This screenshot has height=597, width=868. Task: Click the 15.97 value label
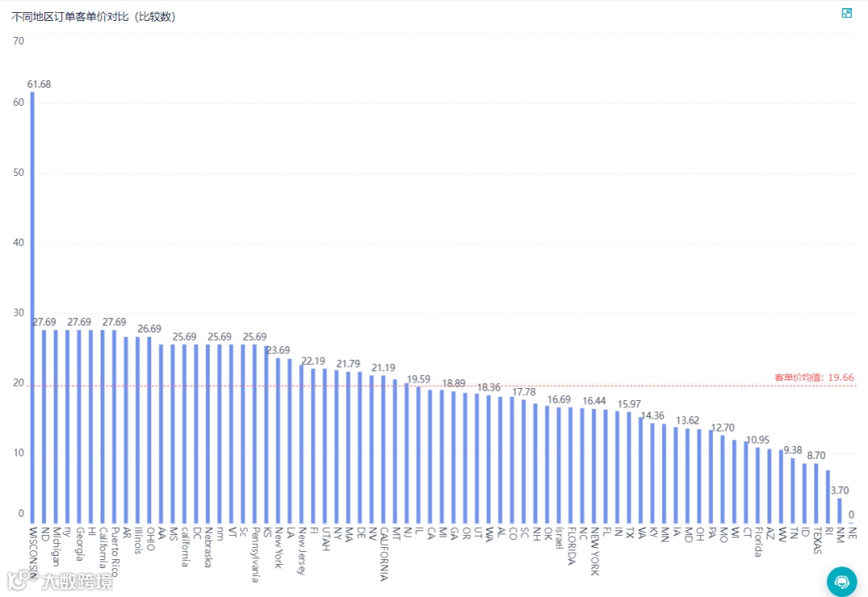coord(628,404)
